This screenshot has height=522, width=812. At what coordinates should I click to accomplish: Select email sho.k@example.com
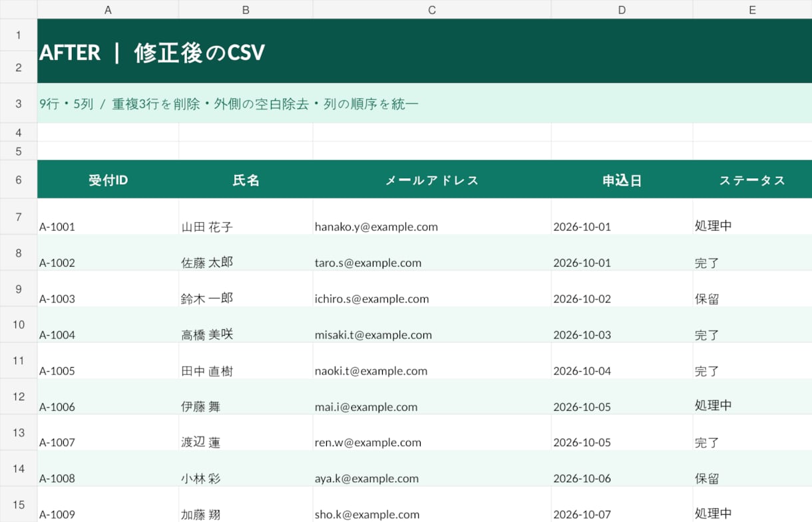click(x=432, y=504)
